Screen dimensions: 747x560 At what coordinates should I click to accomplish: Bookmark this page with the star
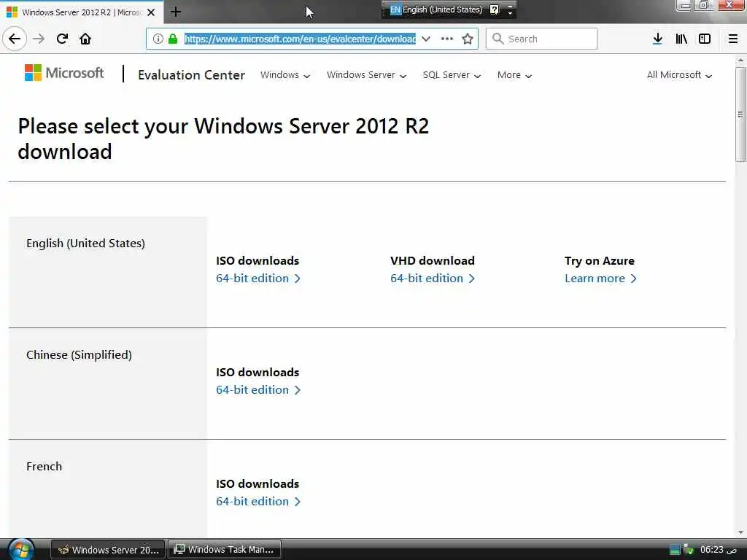tap(468, 39)
